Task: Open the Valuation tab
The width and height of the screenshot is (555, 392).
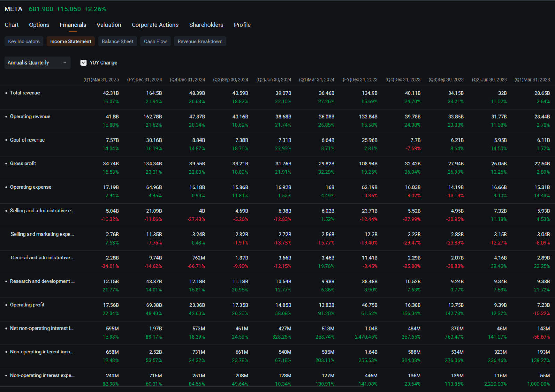Action: [x=109, y=25]
